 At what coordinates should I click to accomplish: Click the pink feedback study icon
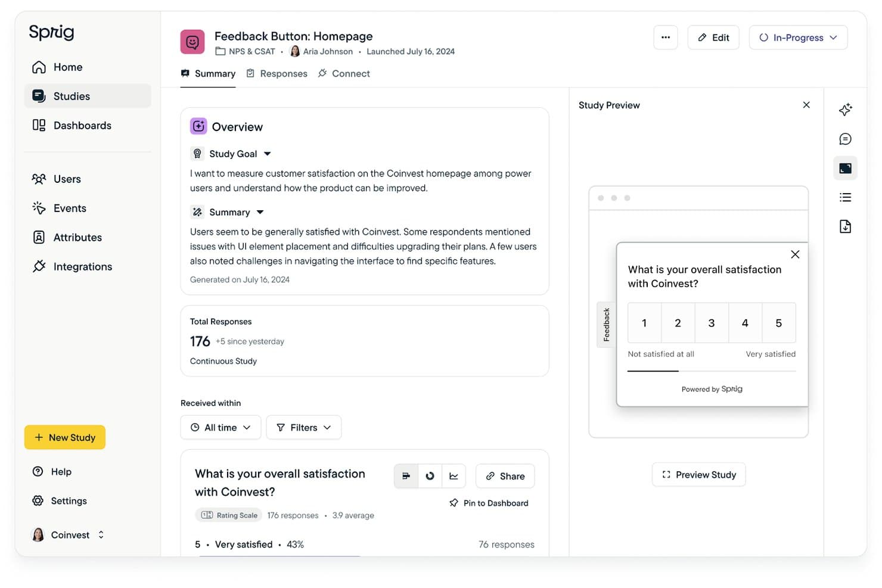(x=192, y=42)
